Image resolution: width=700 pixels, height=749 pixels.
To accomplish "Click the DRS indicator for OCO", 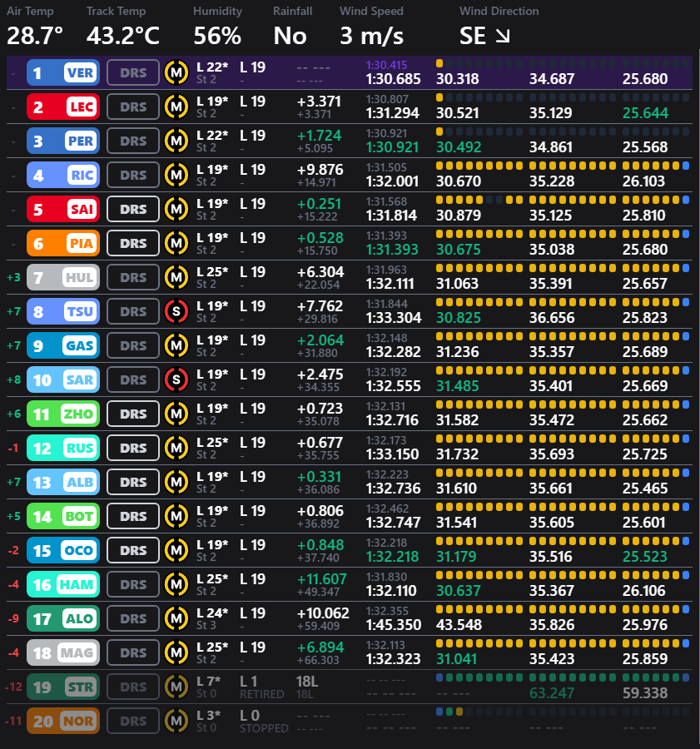I will tap(133, 550).
